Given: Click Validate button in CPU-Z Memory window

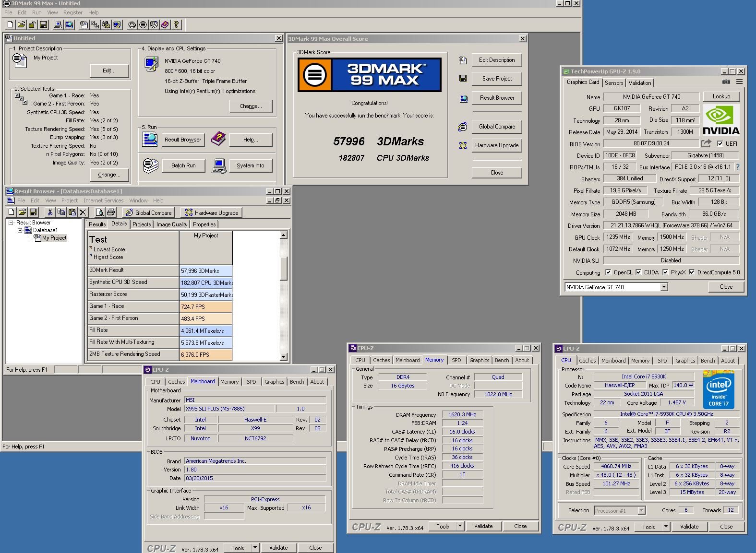Looking at the screenshot, I should click(x=483, y=526).
